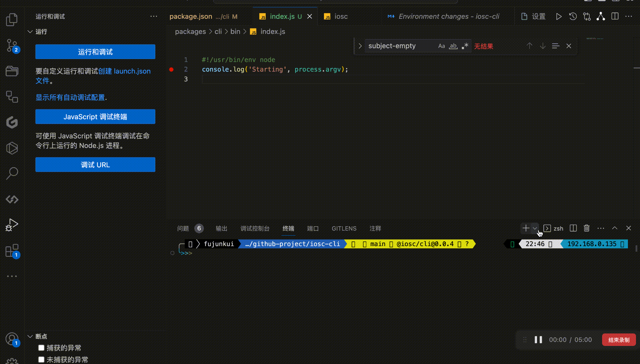
Task: Open Source Control view with badge 2
Action: pyautogui.click(x=12, y=46)
